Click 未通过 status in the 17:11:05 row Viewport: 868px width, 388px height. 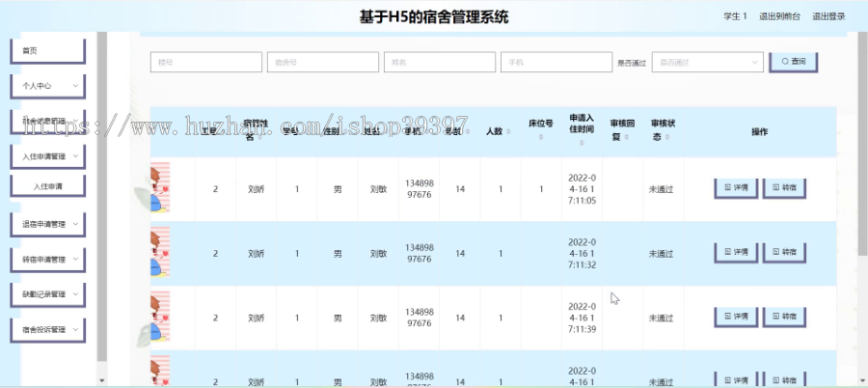(x=661, y=189)
